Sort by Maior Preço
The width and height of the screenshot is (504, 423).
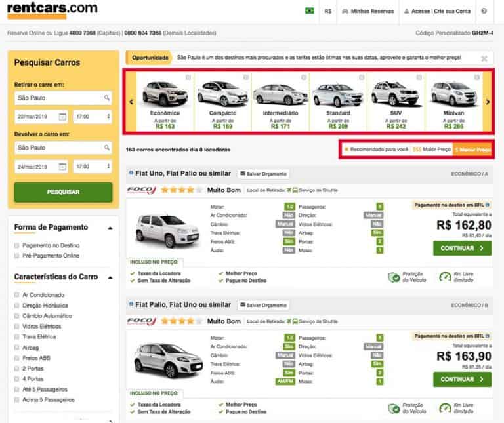point(432,150)
